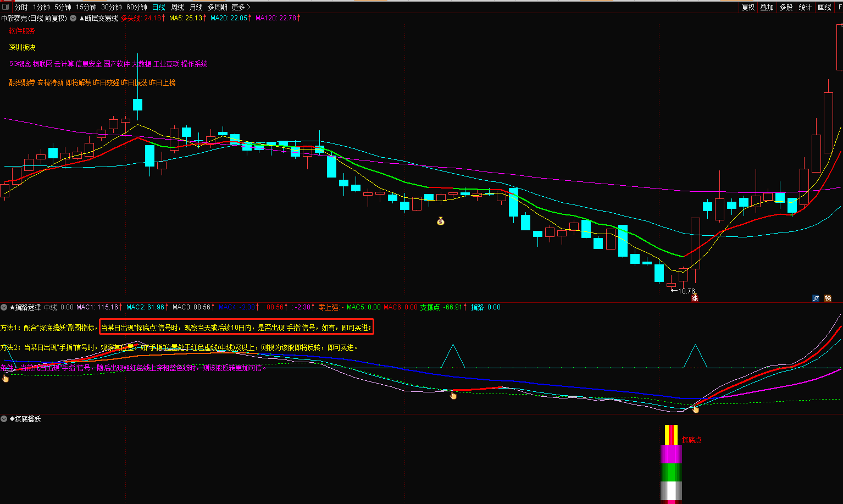Click the 探底擒妖 indicator title
843x504 pixels.
[x=25, y=419]
